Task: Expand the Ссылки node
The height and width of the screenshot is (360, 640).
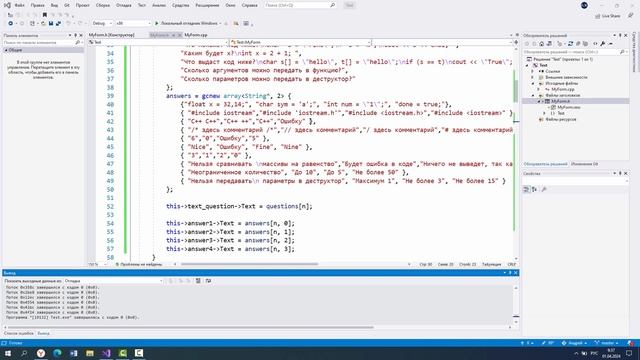Action: (532, 71)
